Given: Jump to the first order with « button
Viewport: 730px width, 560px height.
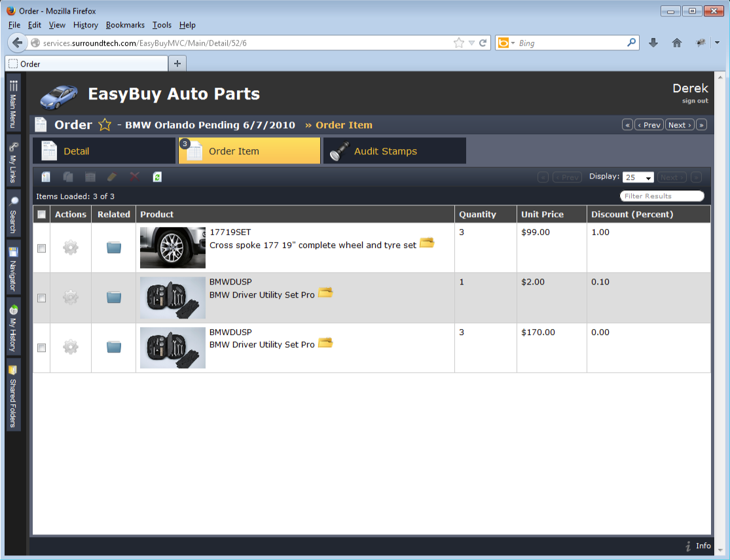Looking at the screenshot, I should [x=628, y=125].
